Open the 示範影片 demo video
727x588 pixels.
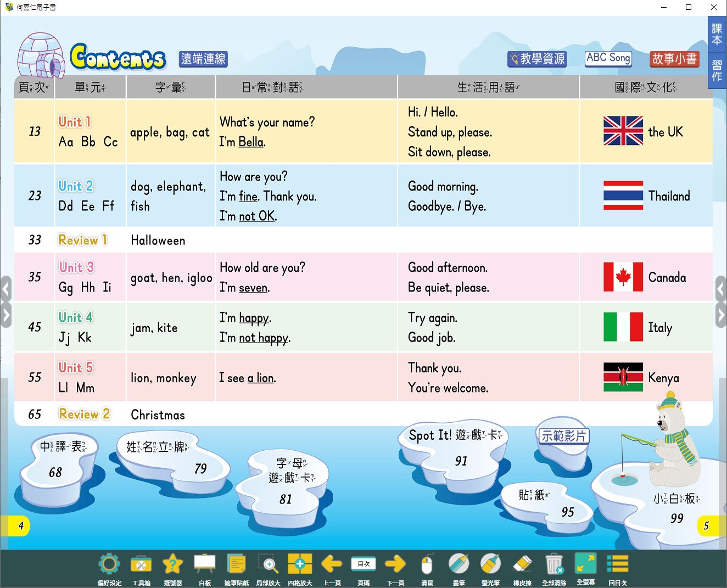[564, 436]
